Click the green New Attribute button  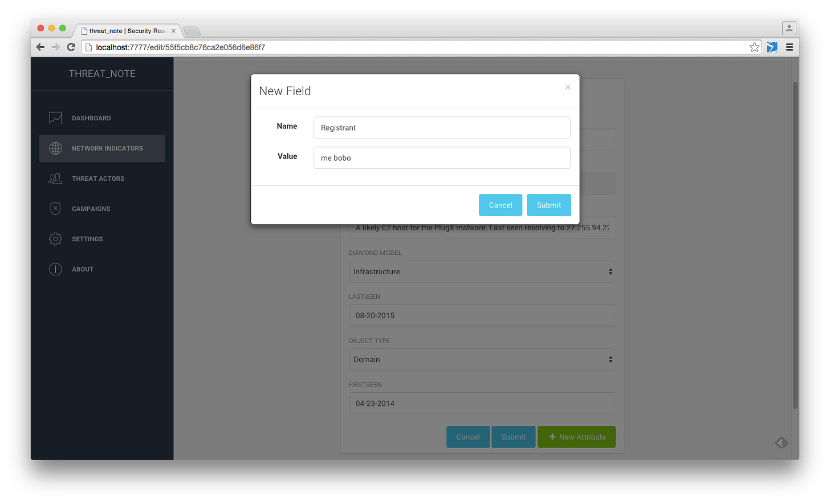576,436
